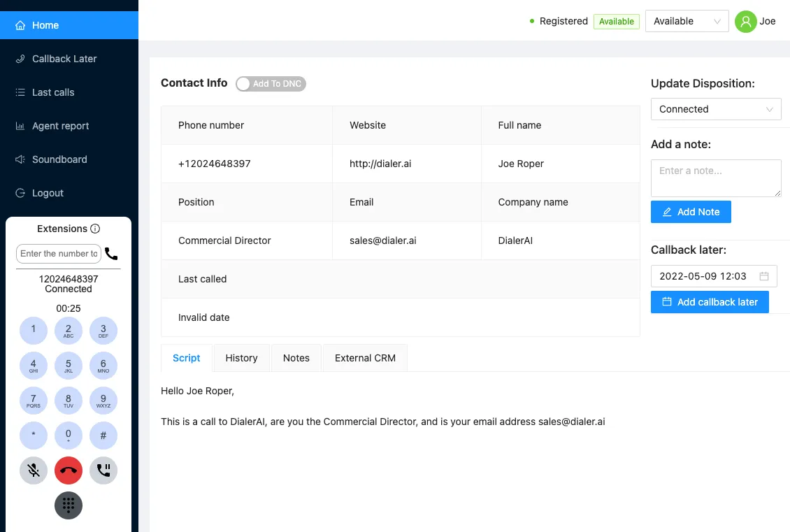790x532 pixels.
Task: Switch to the History tab
Action: [241, 358]
